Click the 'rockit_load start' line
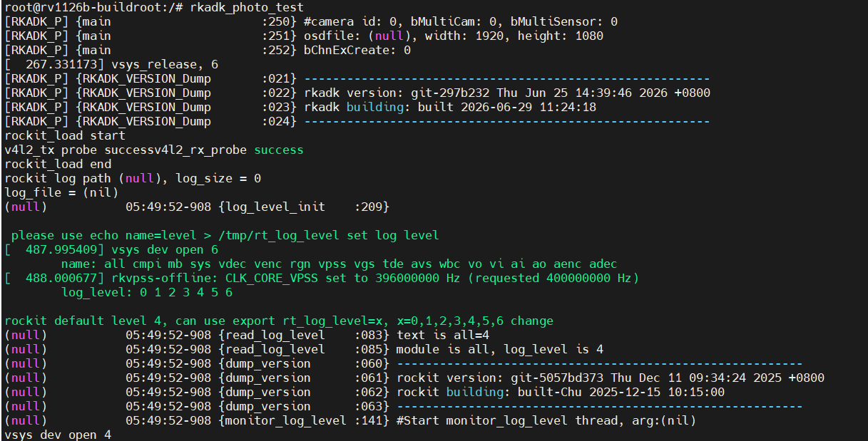Screen dimensions: 868x441 65,135
